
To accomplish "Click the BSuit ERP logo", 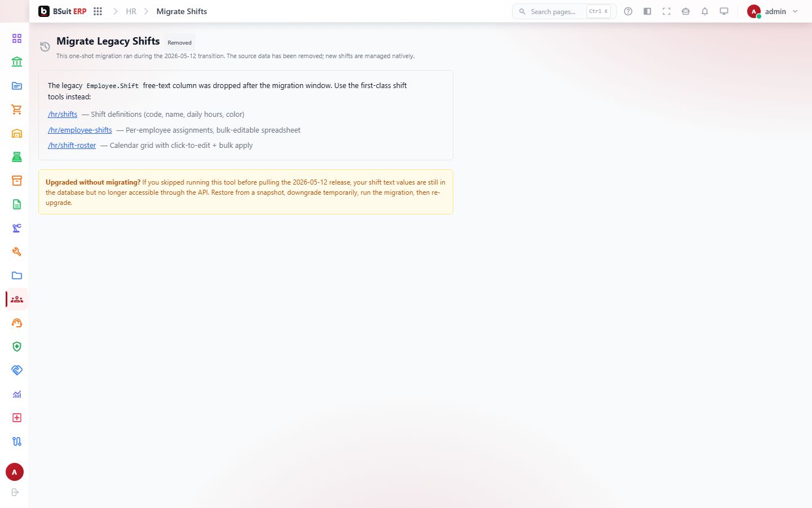I will (x=63, y=11).
